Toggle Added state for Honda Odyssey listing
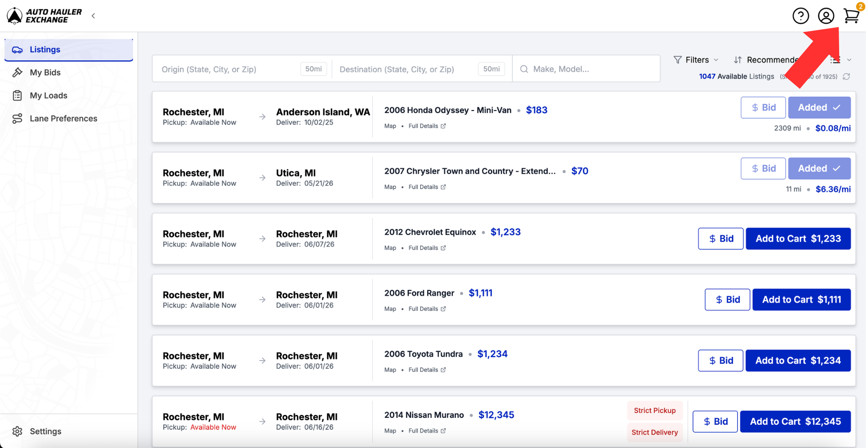 [819, 108]
